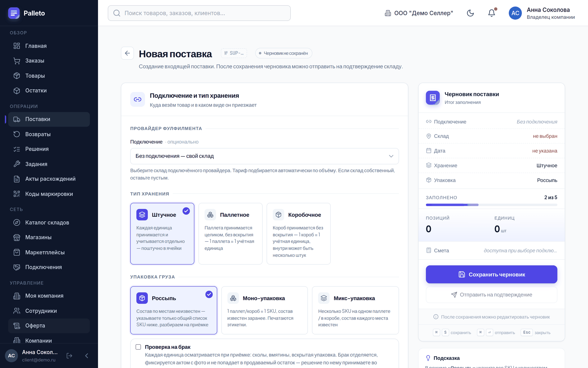The width and height of the screenshot is (588, 368).
Task: Select Россыпь packaging option
Action: [174, 310]
